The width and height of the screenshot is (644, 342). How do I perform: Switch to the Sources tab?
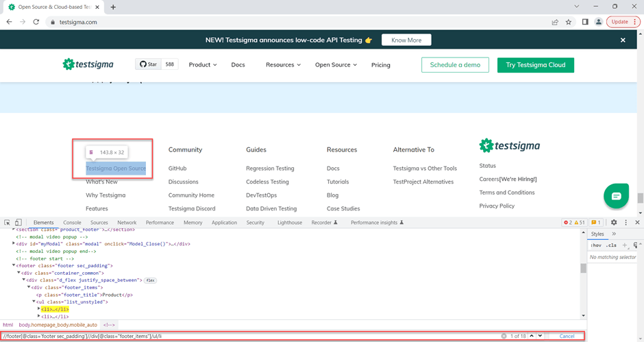click(x=99, y=222)
